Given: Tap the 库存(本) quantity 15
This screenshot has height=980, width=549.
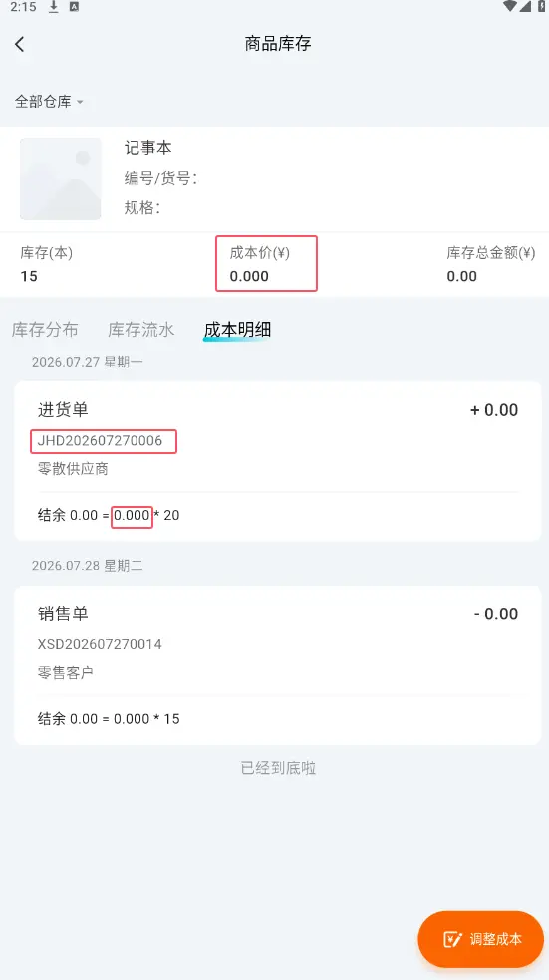Looking at the screenshot, I should 29,276.
